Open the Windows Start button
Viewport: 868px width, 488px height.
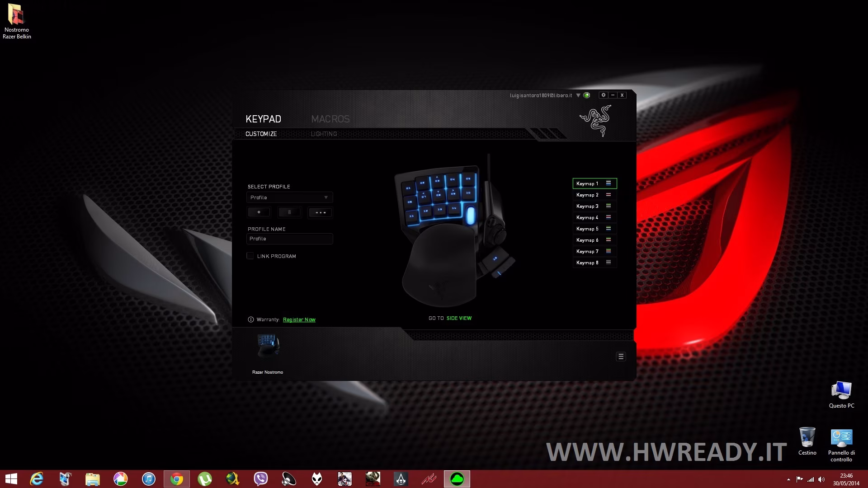point(11,479)
